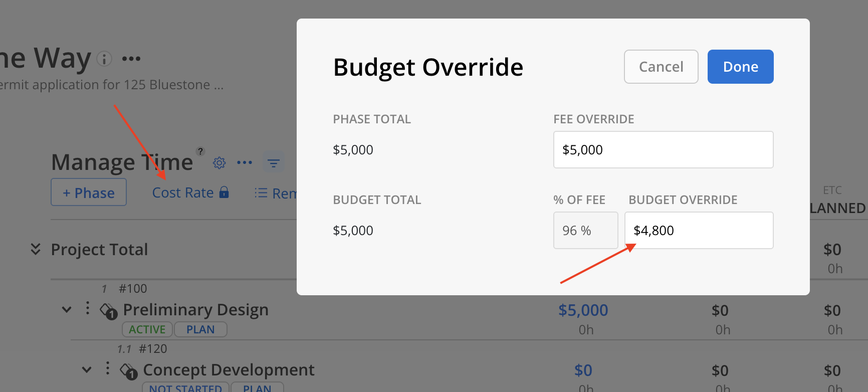Click the + Phase button
This screenshot has width=868, height=392.
point(89,192)
